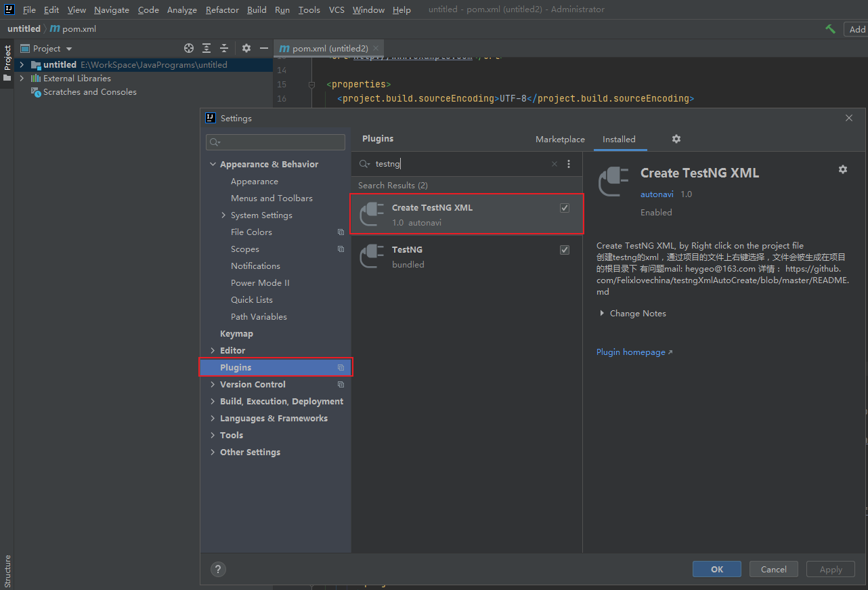Expand Version Control settings

pyautogui.click(x=213, y=384)
